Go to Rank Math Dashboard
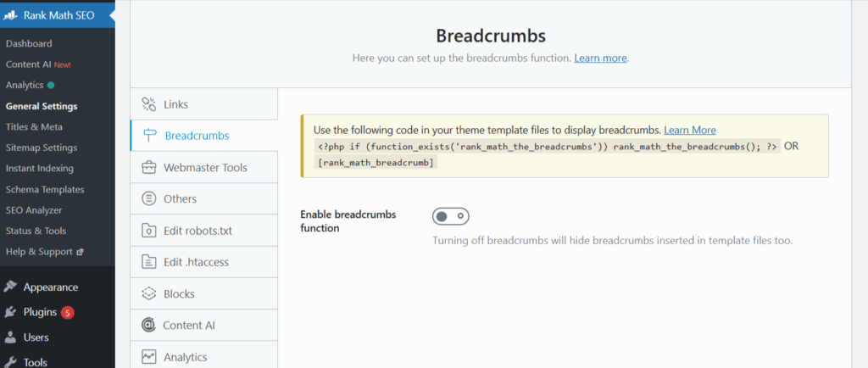The width and height of the screenshot is (868, 368). (29, 44)
